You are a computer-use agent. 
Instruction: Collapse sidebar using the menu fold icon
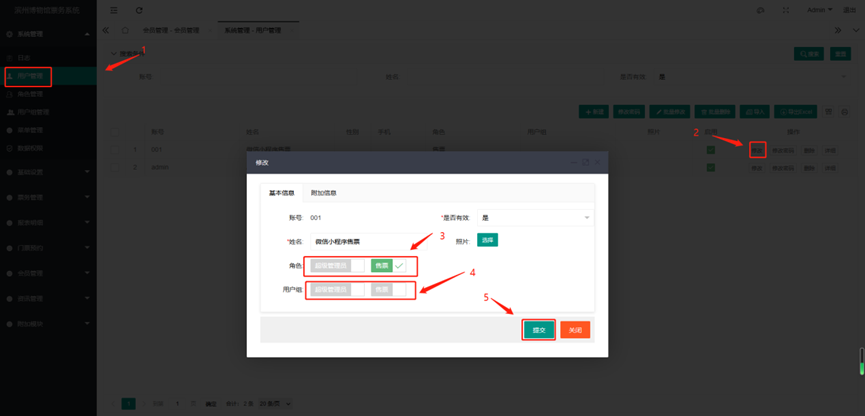click(114, 10)
